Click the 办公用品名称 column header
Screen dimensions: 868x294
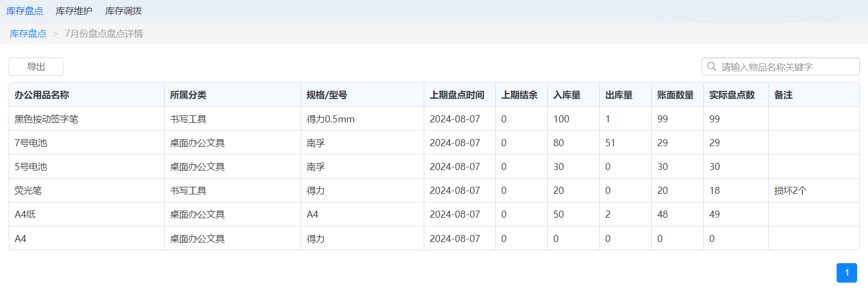click(42, 95)
